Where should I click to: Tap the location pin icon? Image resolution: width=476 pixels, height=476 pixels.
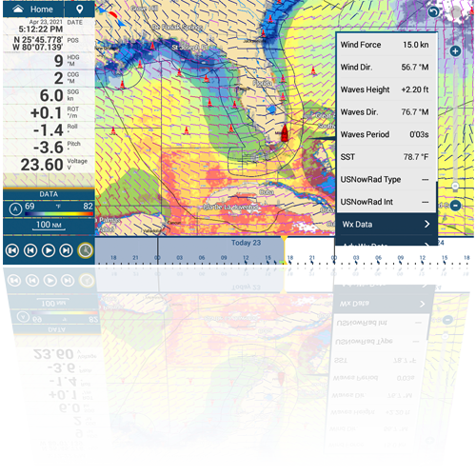pyautogui.click(x=80, y=10)
